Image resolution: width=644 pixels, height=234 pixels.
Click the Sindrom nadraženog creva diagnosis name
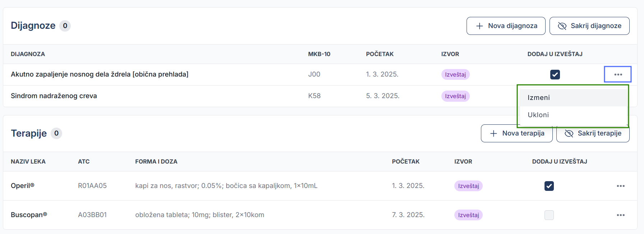click(54, 96)
